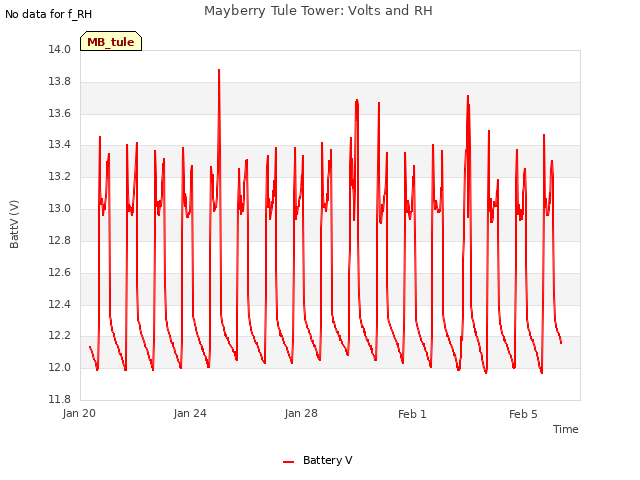640x480 pixels.
Task: Click the 13.6 y-axis tick label
Action: tap(60, 113)
